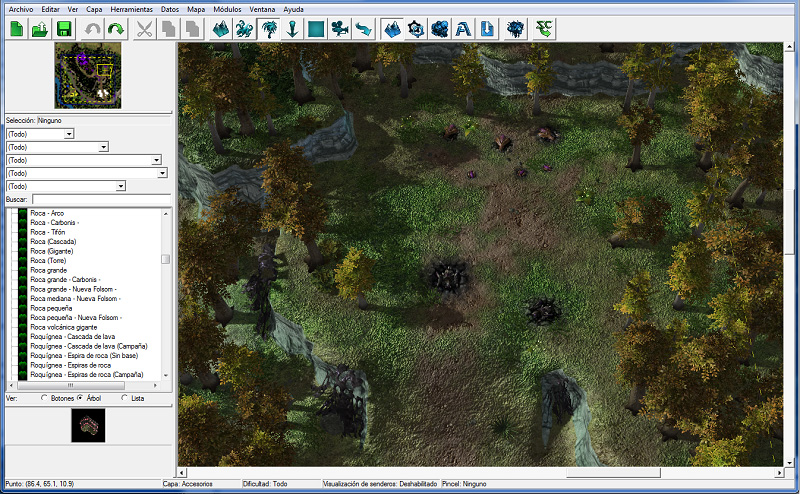Open an existing map file
Viewport: 800px width, 494px height.
point(40,29)
